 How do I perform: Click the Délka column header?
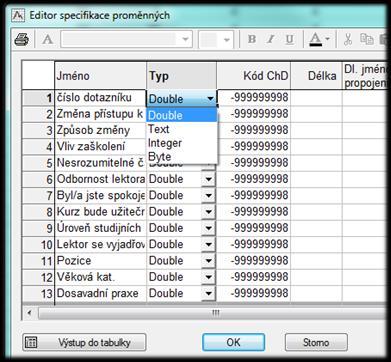coord(316,76)
